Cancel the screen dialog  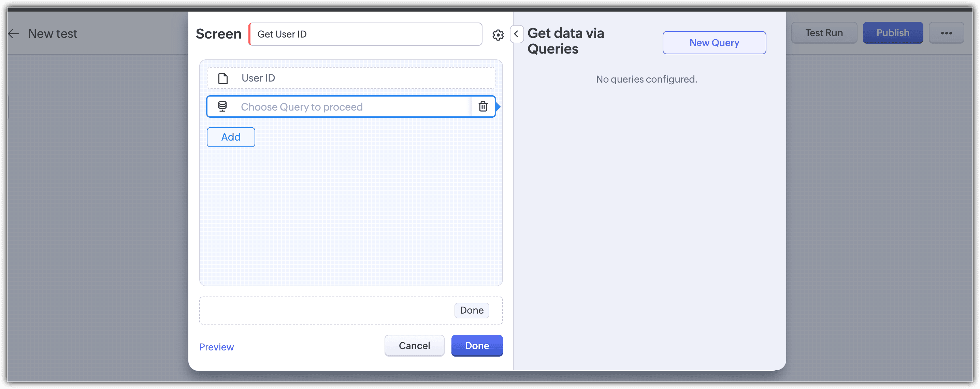[414, 345]
